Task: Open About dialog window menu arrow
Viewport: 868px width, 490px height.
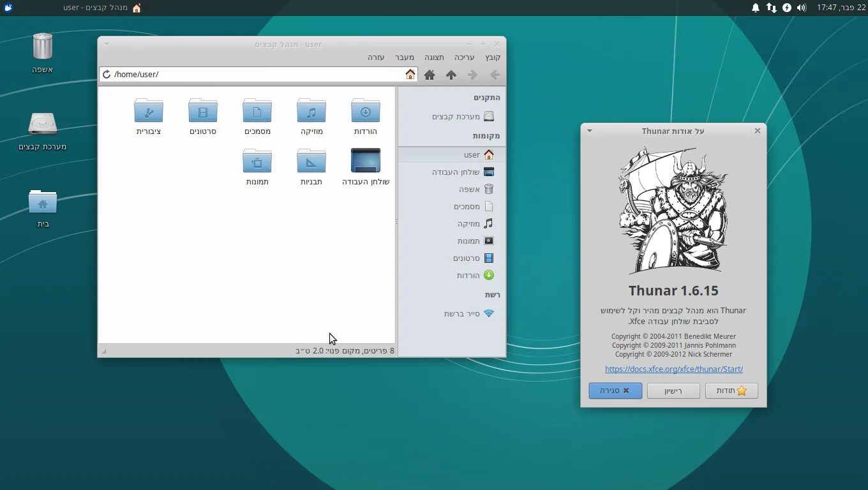Action: pyautogui.click(x=590, y=131)
